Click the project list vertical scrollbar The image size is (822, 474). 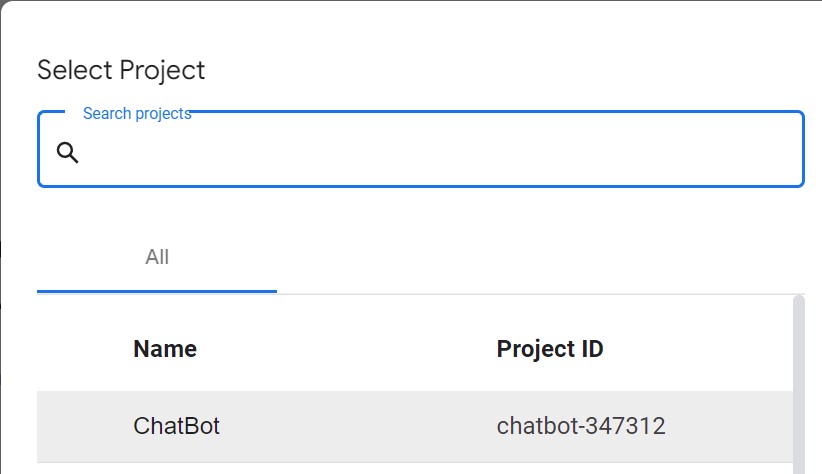coord(798,385)
